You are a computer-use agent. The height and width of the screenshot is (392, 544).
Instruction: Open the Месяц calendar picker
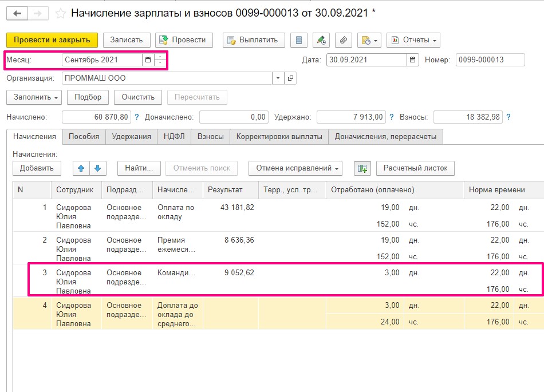pos(148,60)
